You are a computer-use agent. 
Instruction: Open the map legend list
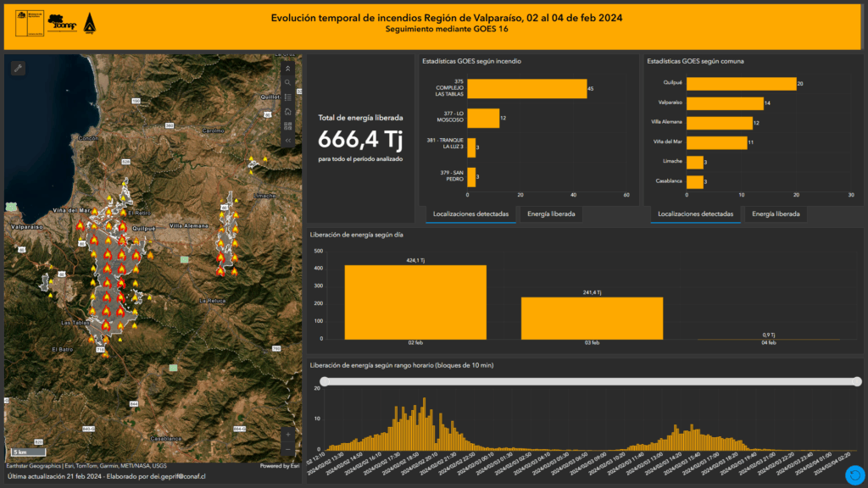[x=288, y=97]
